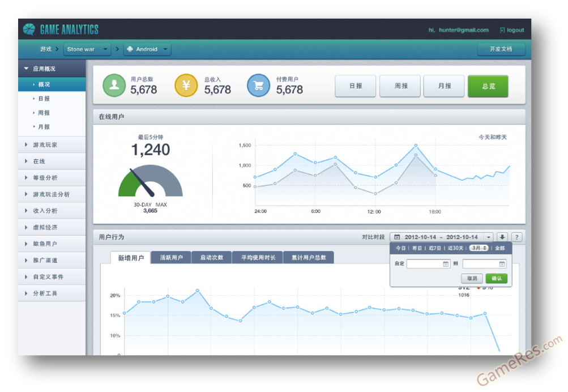The image size is (568, 392).
Task: Click the online users gauge dial
Action: pyautogui.click(x=150, y=181)
